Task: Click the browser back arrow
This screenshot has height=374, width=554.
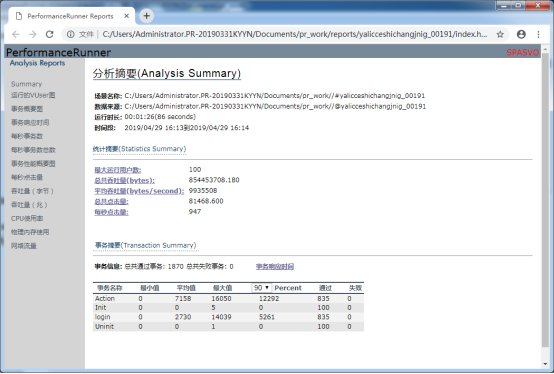Action: (x=16, y=34)
